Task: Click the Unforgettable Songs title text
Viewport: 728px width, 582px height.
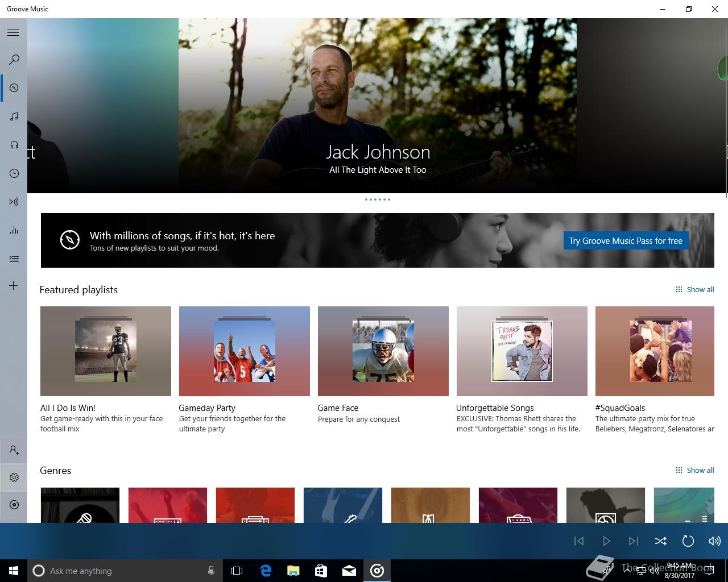Action: [x=495, y=408]
